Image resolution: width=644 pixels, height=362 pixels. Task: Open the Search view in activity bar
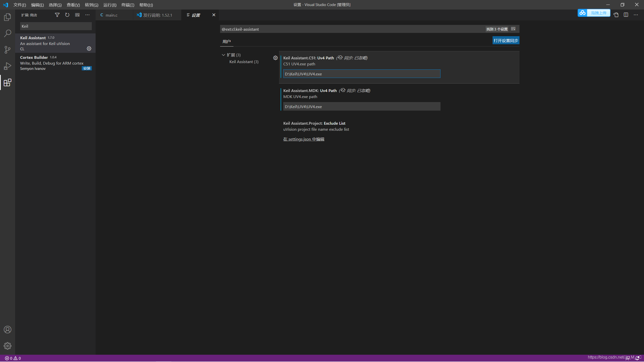tap(8, 33)
